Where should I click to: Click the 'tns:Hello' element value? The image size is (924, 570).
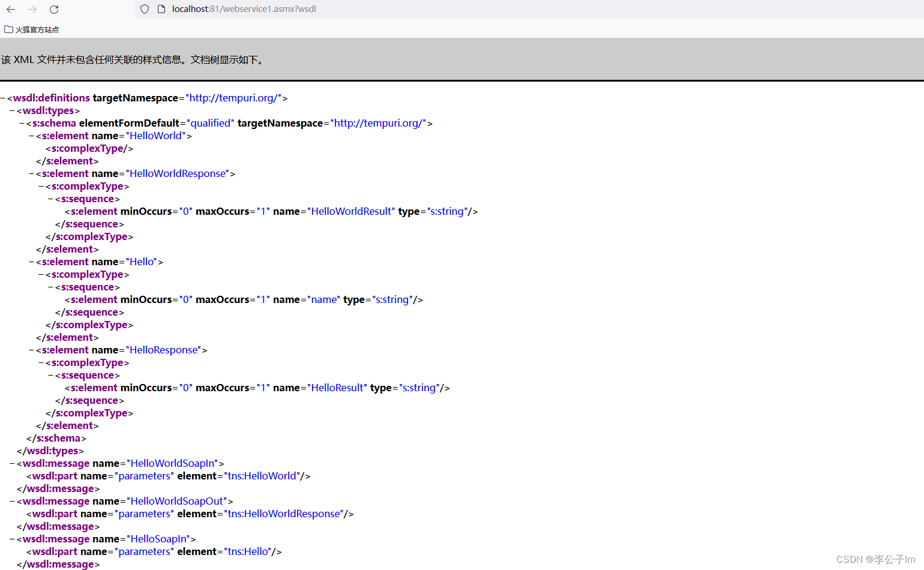(248, 551)
